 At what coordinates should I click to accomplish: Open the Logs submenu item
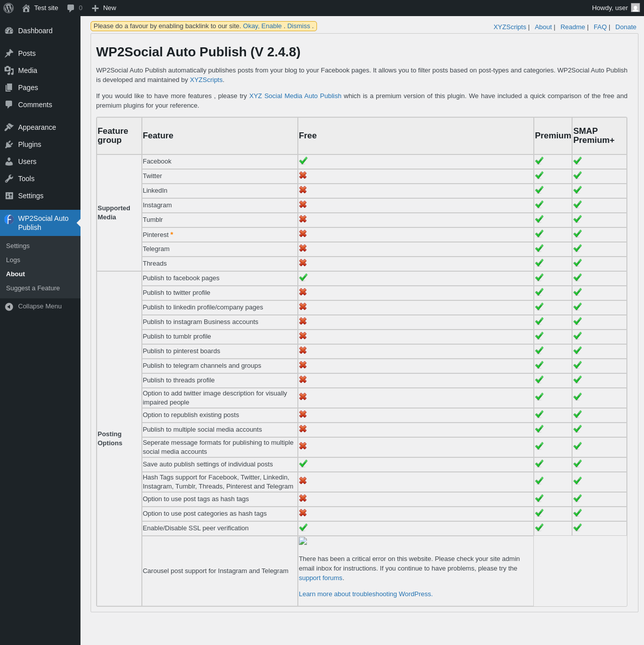(13, 260)
